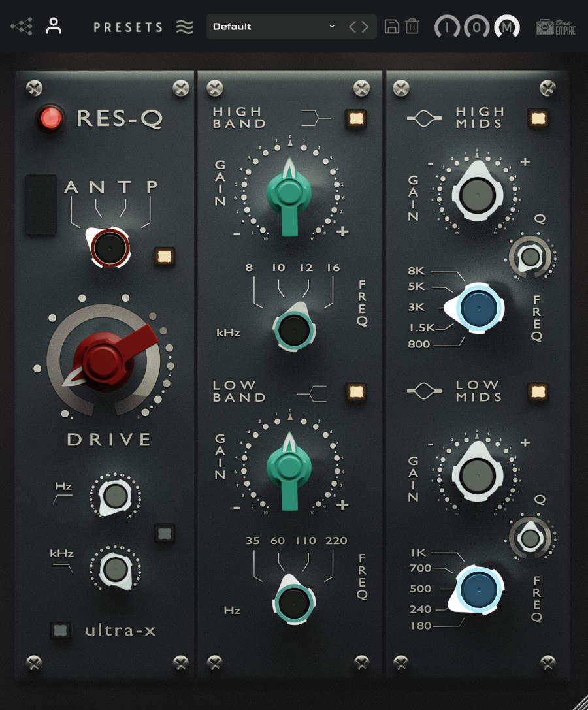Click the HIGH BAND green gain knob
This screenshot has height=710, width=588.
pyautogui.click(x=289, y=195)
